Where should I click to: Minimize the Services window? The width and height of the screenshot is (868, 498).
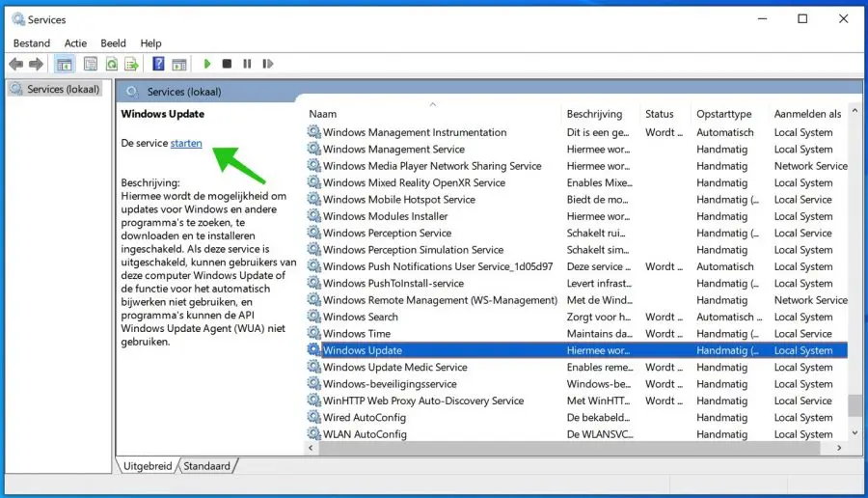(762, 19)
